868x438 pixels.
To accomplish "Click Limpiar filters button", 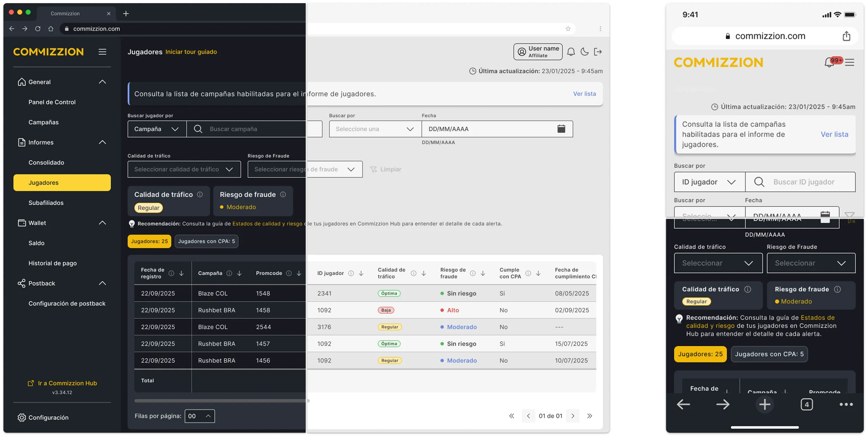I will [386, 169].
